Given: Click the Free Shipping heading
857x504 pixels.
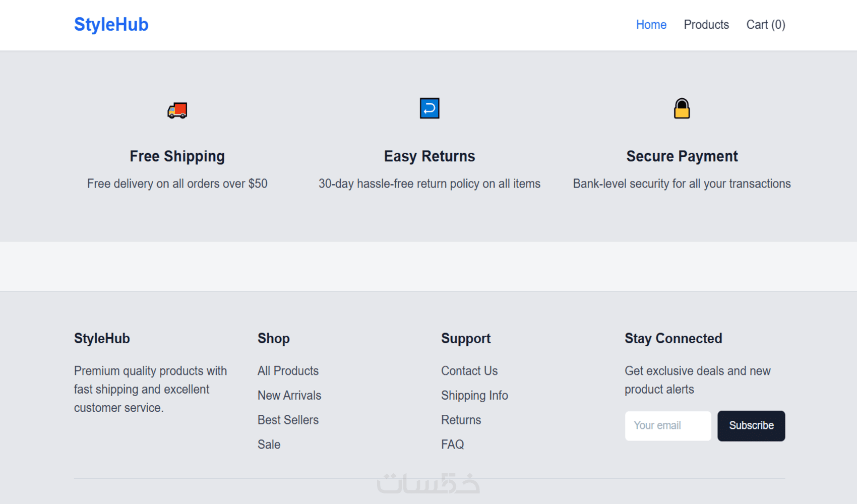Looking at the screenshot, I should click(x=177, y=156).
